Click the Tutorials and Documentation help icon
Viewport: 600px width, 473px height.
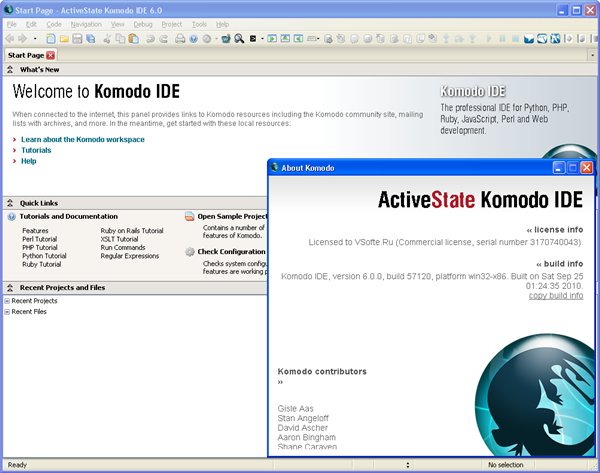tap(11, 217)
